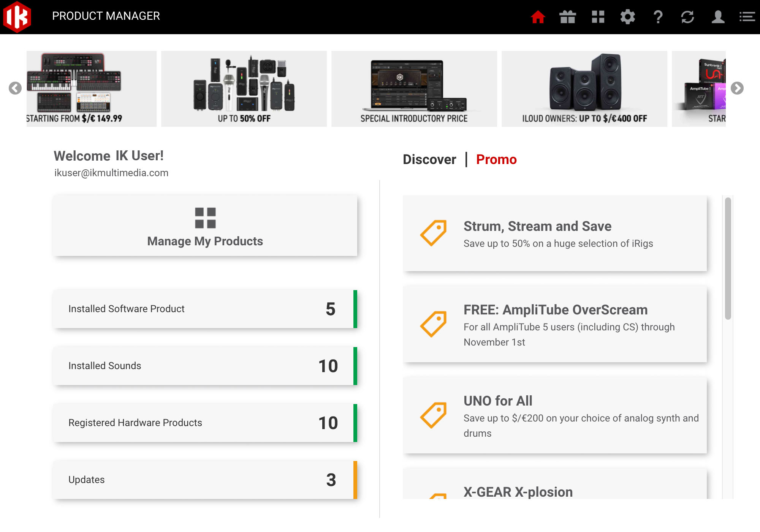Open Help via question mark icon
Viewport: 760px width, 532px height.
tap(658, 17)
